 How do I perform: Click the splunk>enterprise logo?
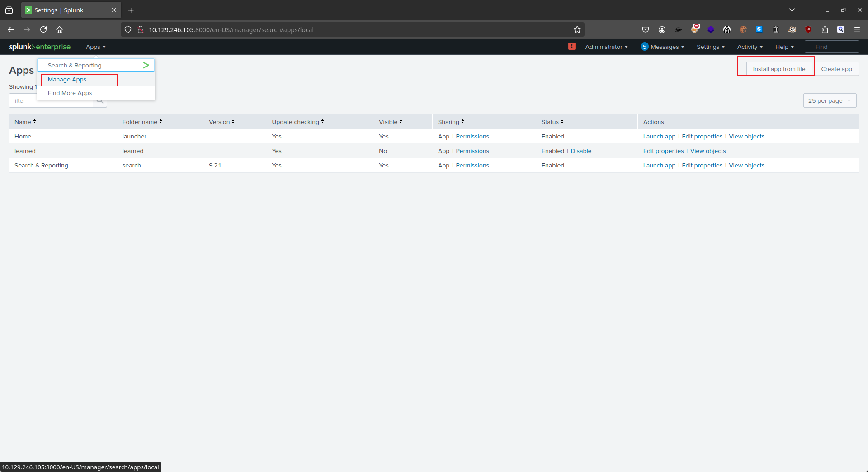(x=40, y=47)
